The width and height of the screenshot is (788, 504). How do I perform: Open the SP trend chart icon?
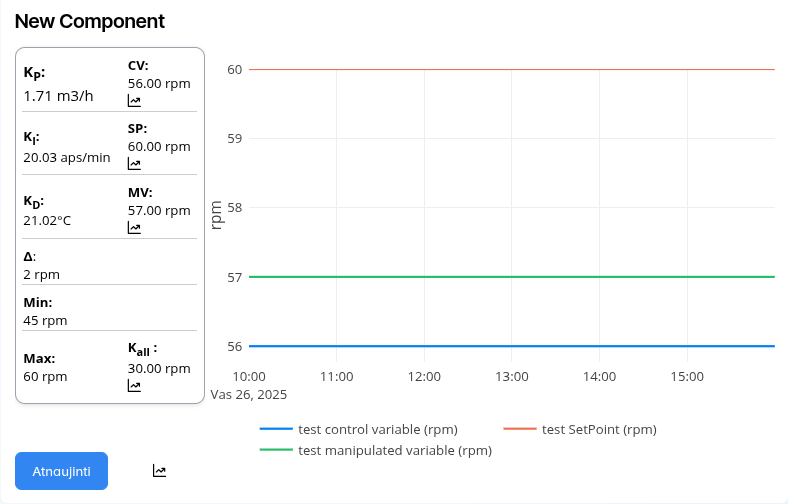pos(134,164)
